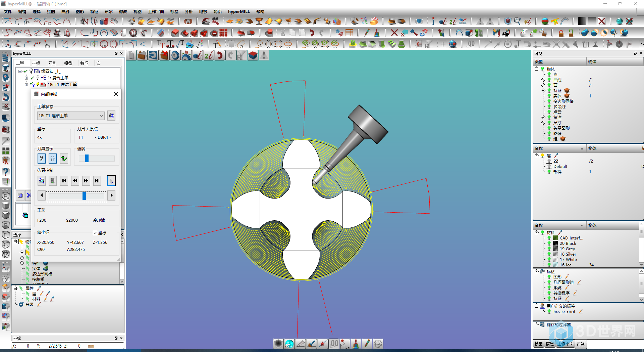Toggle the bulb of job 1: 复合工单
Image resolution: width=644 pixels, height=352 pixels.
38,78
